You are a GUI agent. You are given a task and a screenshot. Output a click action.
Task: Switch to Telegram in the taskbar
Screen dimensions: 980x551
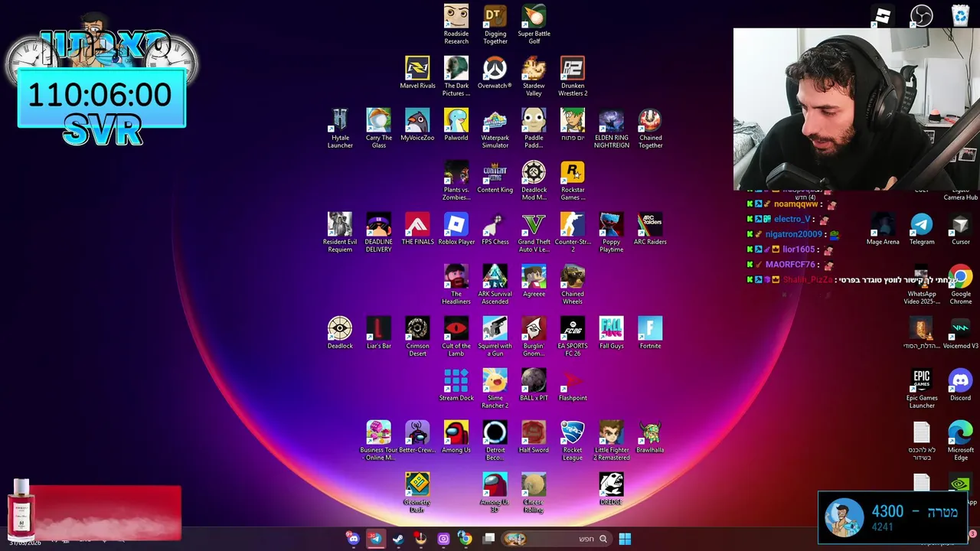click(x=376, y=539)
